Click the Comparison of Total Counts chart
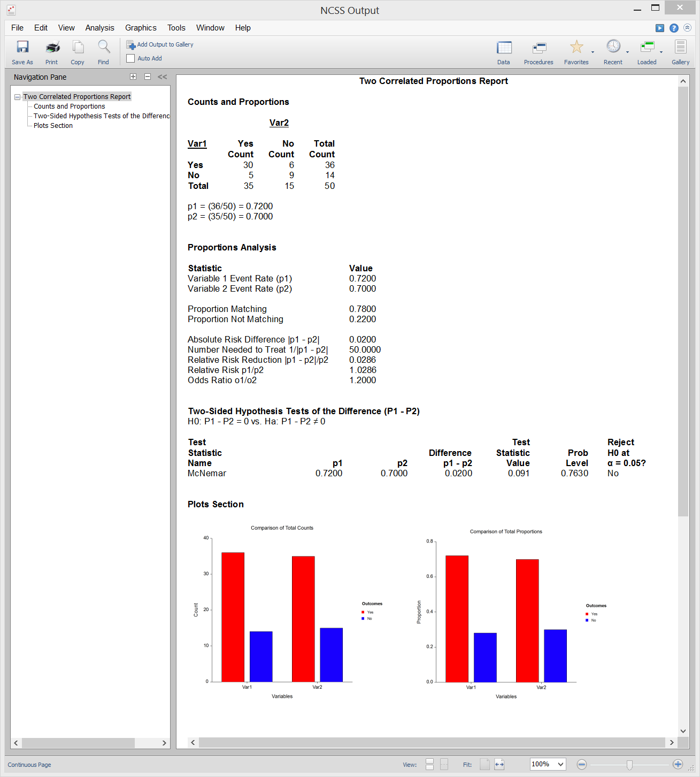This screenshot has height=777, width=700. pos(289,612)
